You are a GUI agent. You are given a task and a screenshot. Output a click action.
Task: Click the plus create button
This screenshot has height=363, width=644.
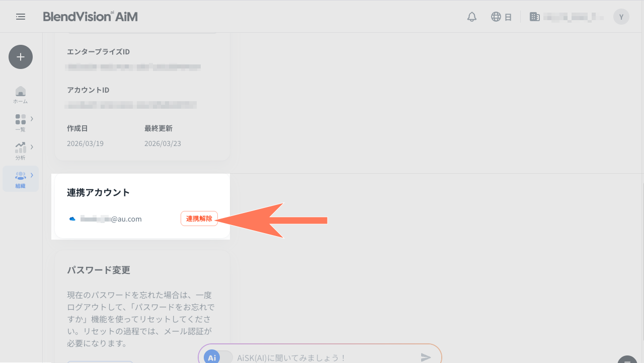[x=21, y=57]
